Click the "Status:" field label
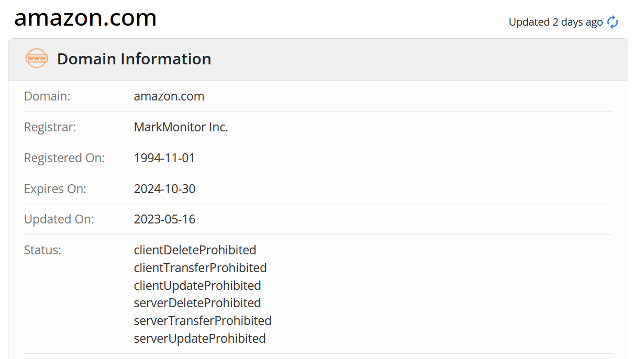The image size is (644, 359). click(42, 250)
